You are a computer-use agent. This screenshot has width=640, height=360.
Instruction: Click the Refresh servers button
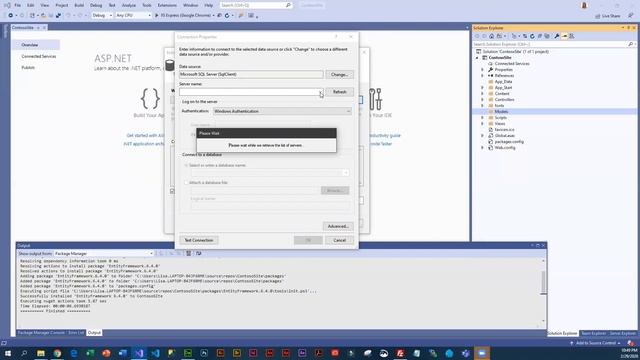pos(339,92)
